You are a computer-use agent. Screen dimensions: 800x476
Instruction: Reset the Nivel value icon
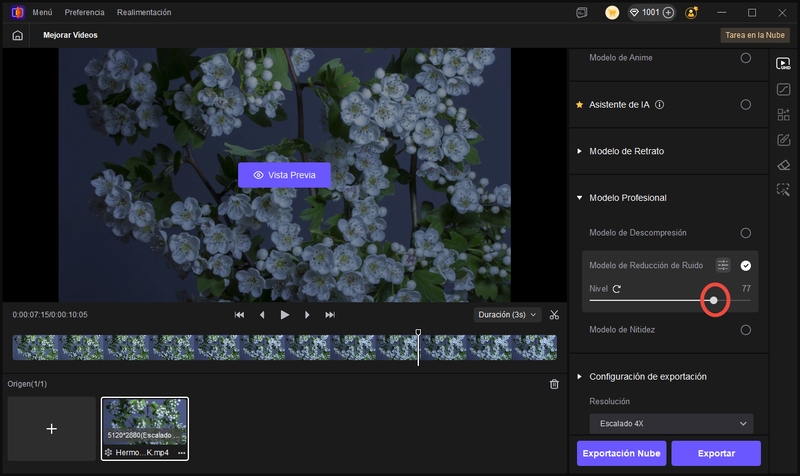(616, 289)
